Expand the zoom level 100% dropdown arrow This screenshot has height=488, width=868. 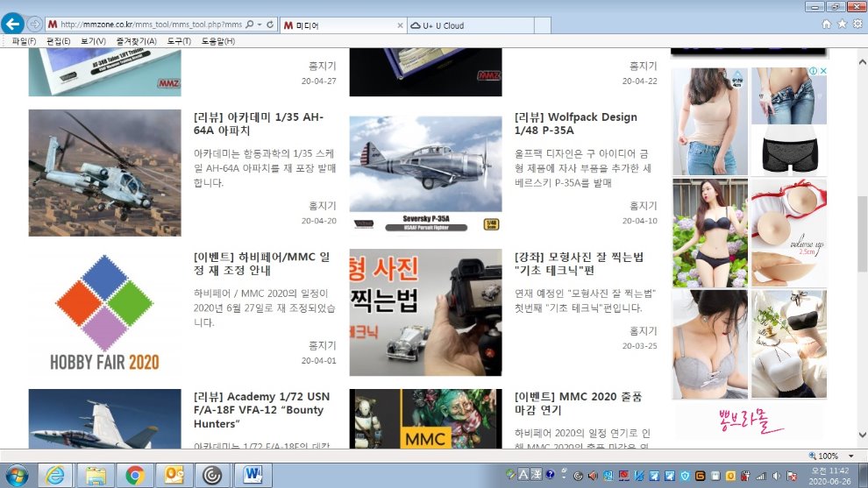point(848,456)
